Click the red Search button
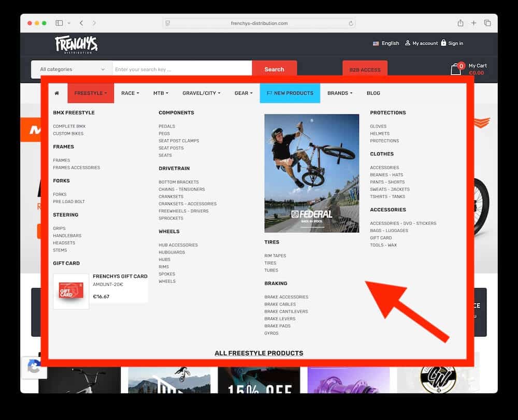Screen dimensions: 518x420 (274, 69)
